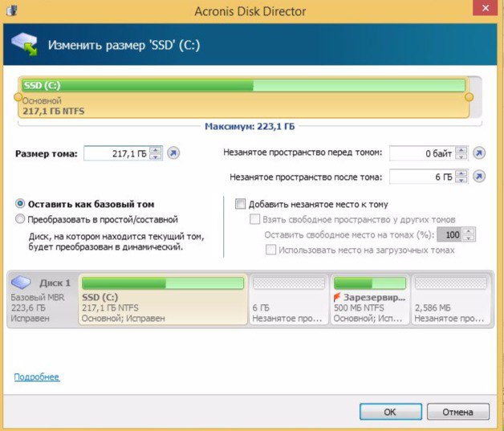Image resolution: width=504 pixels, height=431 pixels.
Task: Check 'Использовать место на загрузочных томах'
Action: (270, 250)
